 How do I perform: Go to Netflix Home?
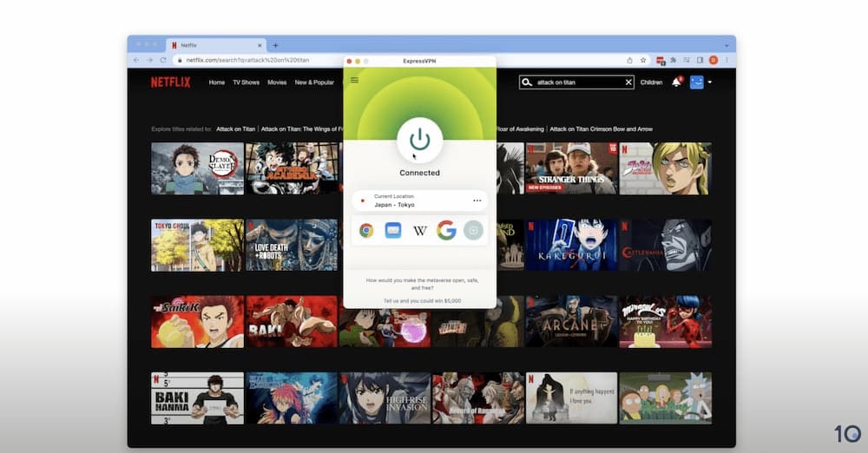[216, 82]
